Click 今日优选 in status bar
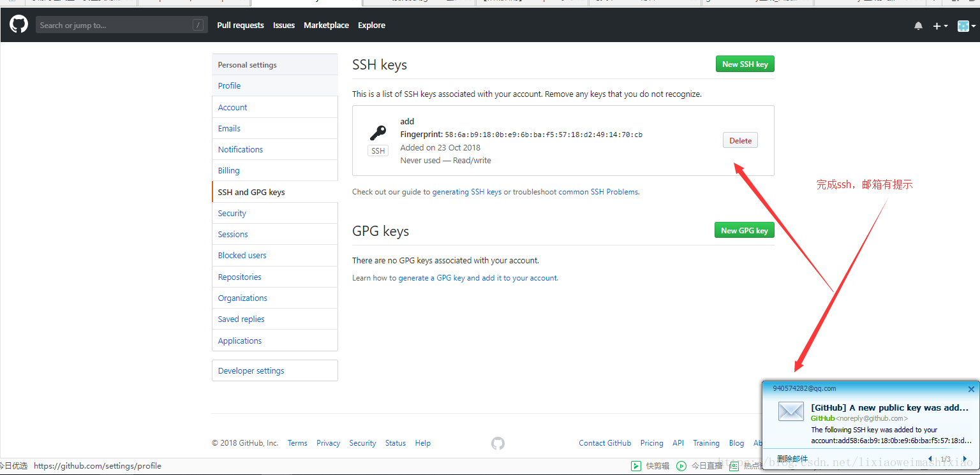980x475 pixels. [x=14, y=466]
